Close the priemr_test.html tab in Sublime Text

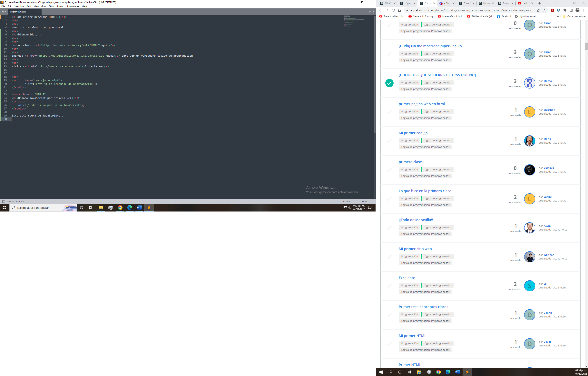38,12
